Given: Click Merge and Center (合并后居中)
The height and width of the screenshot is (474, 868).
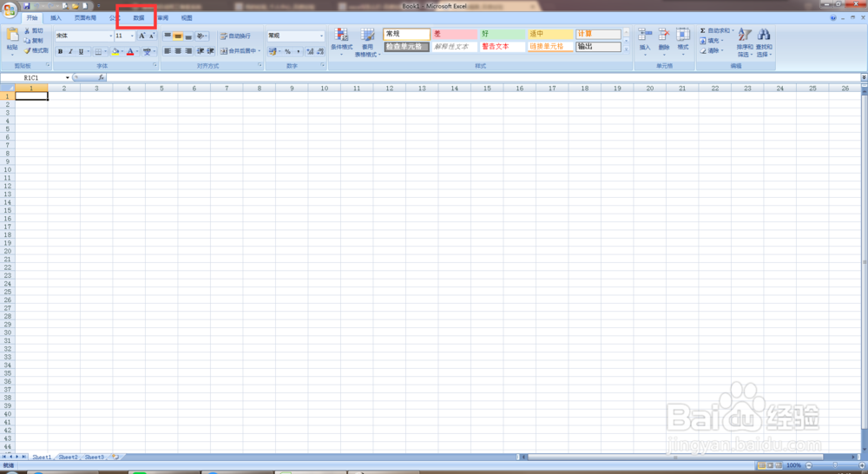Looking at the screenshot, I should pos(239,51).
